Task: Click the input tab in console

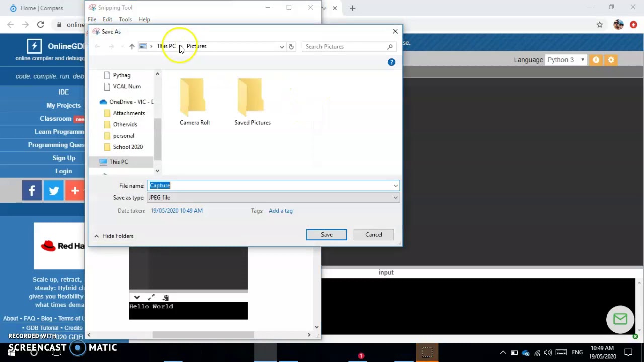Action: coord(386,272)
